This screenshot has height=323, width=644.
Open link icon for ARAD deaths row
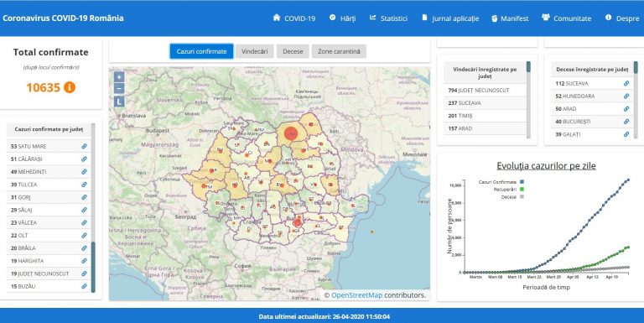(x=626, y=109)
